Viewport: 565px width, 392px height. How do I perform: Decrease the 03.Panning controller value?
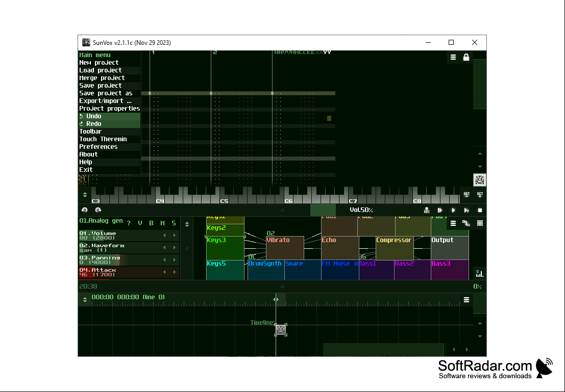point(164,260)
